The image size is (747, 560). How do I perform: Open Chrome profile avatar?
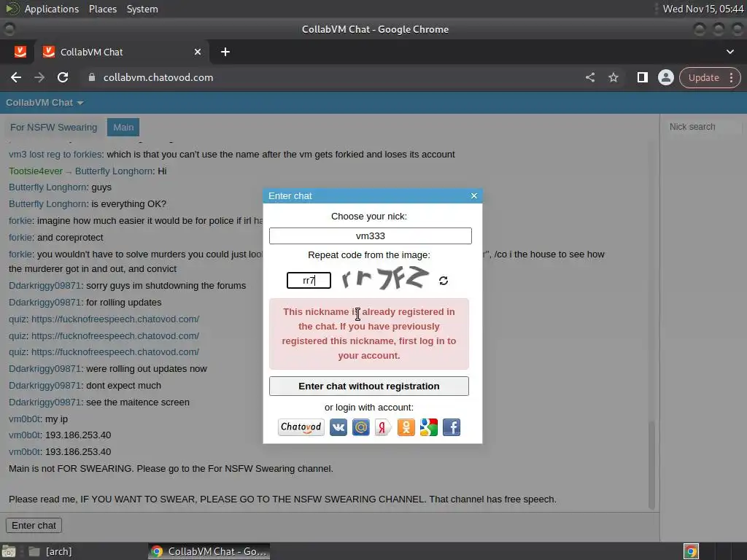[666, 77]
